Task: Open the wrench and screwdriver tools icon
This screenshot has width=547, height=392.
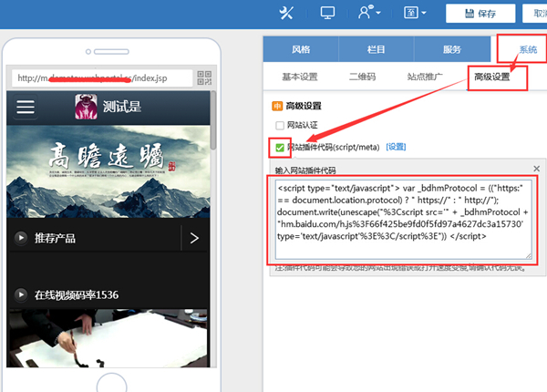Action: coord(286,13)
